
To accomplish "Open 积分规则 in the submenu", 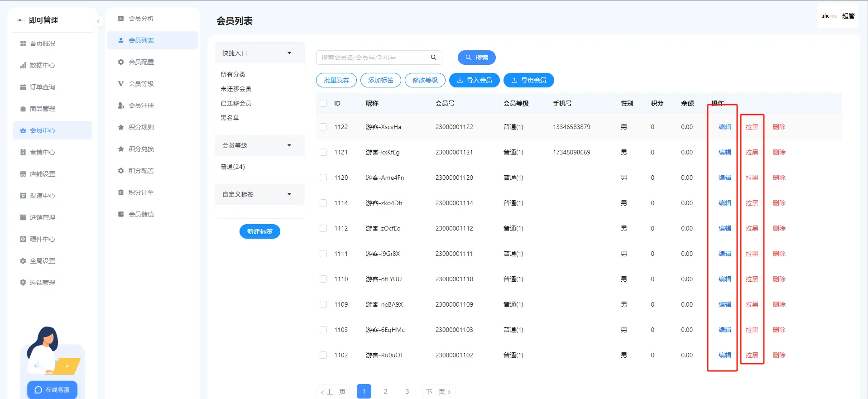I will [141, 127].
